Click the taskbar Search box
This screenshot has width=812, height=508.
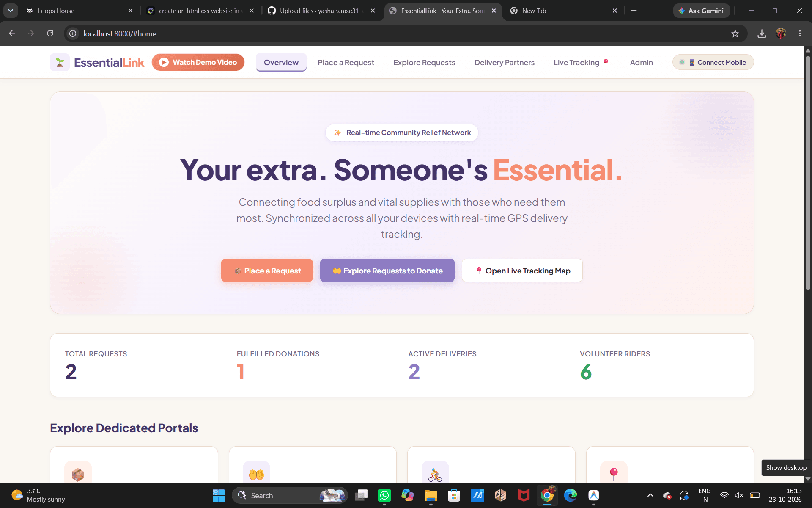(x=290, y=495)
